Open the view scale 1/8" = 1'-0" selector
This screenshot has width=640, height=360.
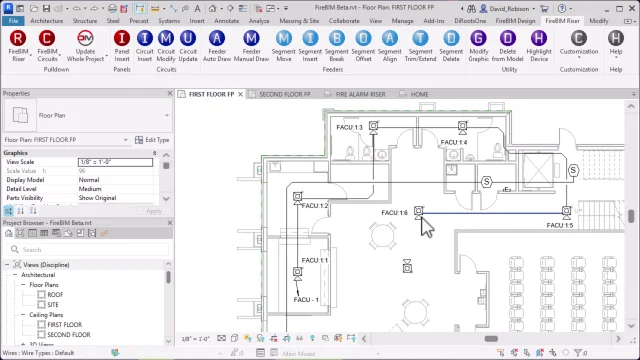click(x=196, y=339)
